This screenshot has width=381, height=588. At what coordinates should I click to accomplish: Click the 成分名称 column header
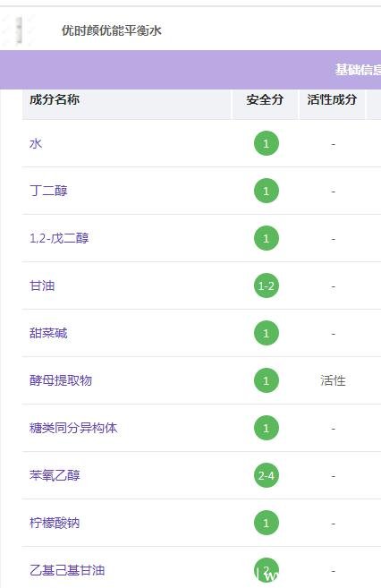click(x=55, y=99)
